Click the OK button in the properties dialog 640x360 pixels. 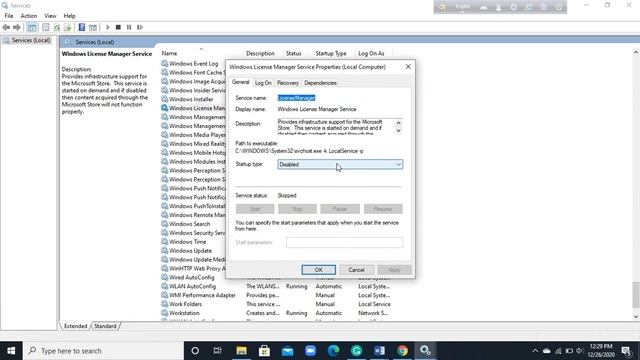click(319, 270)
